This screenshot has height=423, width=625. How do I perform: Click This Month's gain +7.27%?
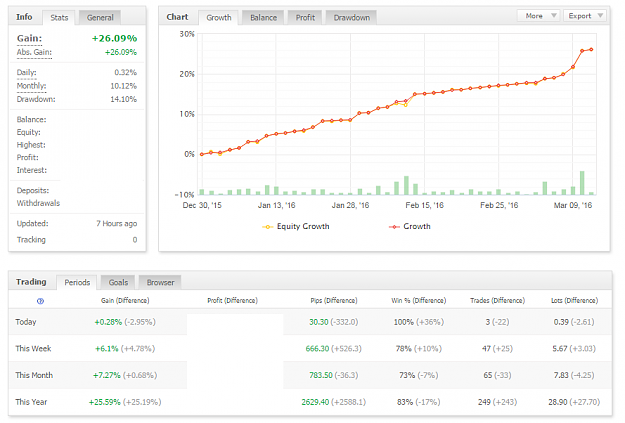107,376
